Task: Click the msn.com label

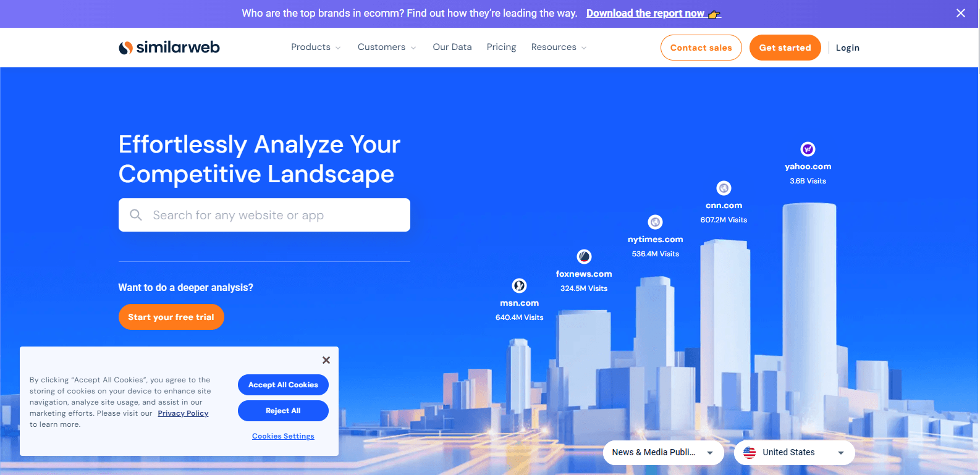Action: (x=519, y=303)
